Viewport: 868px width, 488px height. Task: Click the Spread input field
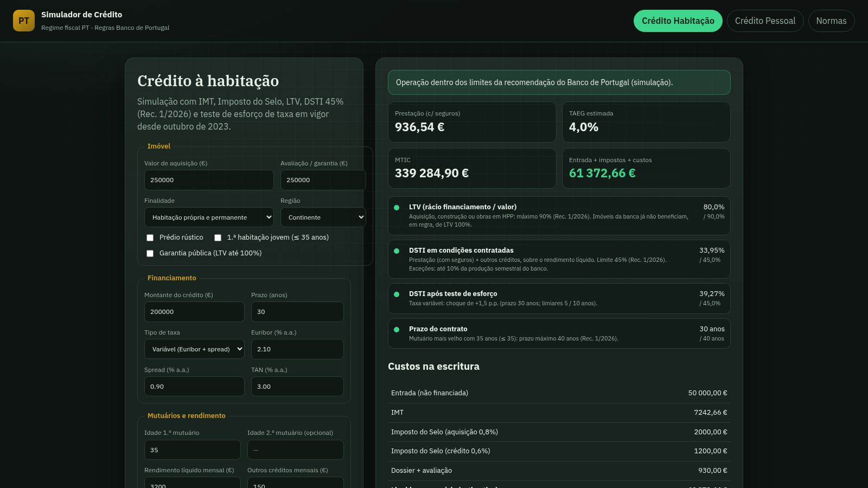pyautogui.click(x=194, y=387)
